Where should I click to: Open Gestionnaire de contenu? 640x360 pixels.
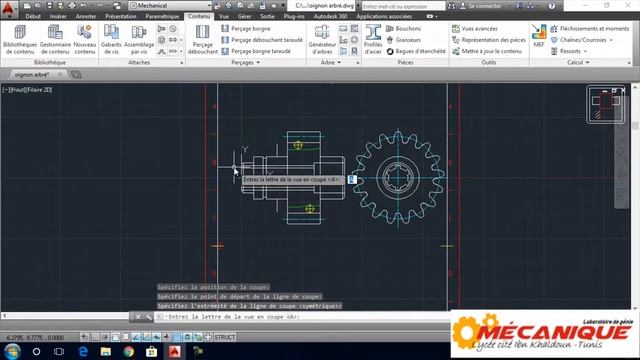(x=55, y=40)
